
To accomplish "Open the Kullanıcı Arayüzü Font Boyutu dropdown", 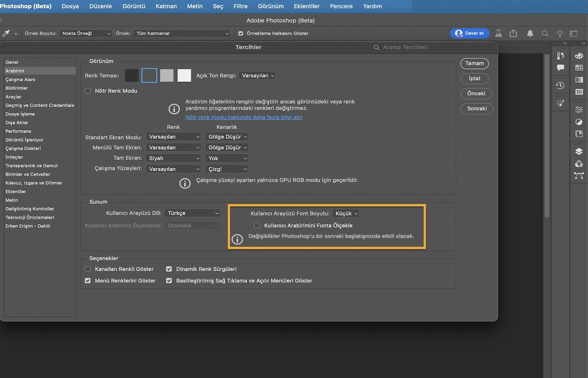I will pos(346,213).
